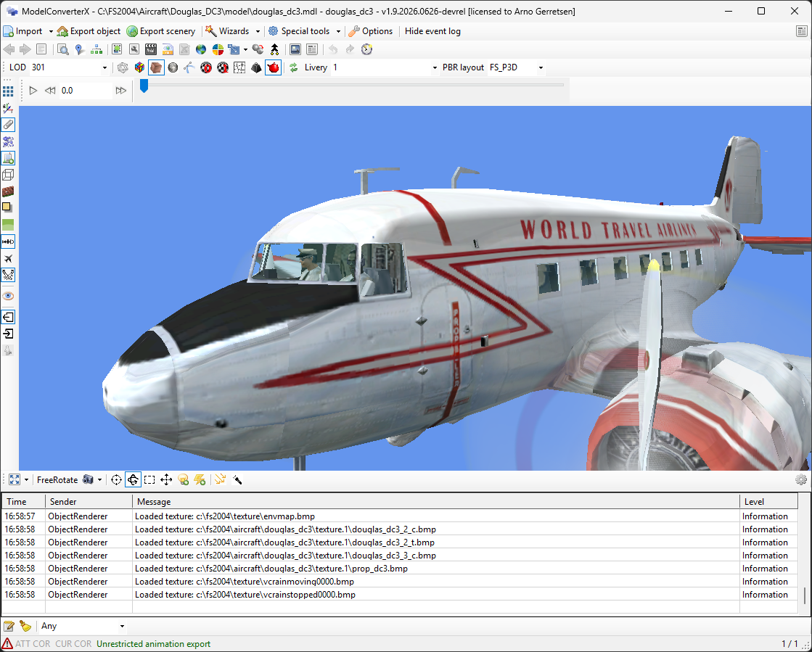Image resolution: width=812 pixels, height=652 pixels.
Task: Expand the Special tools dropdown arrow
Action: 338,32
